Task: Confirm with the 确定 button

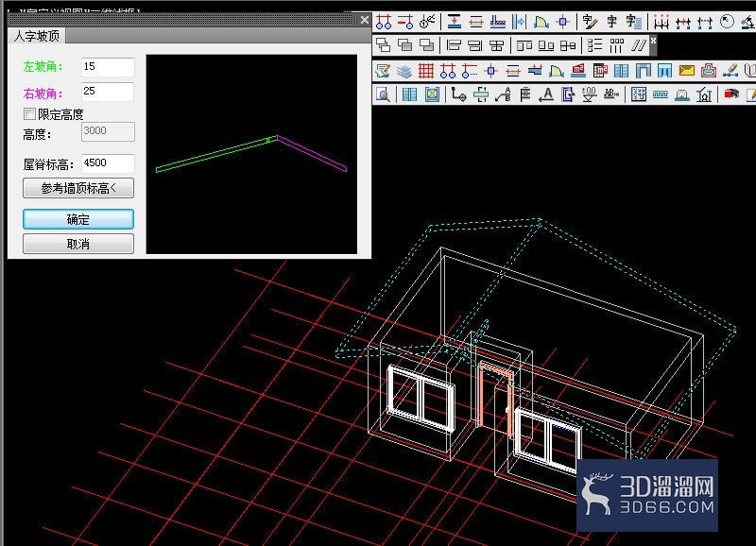Action: tap(78, 219)
